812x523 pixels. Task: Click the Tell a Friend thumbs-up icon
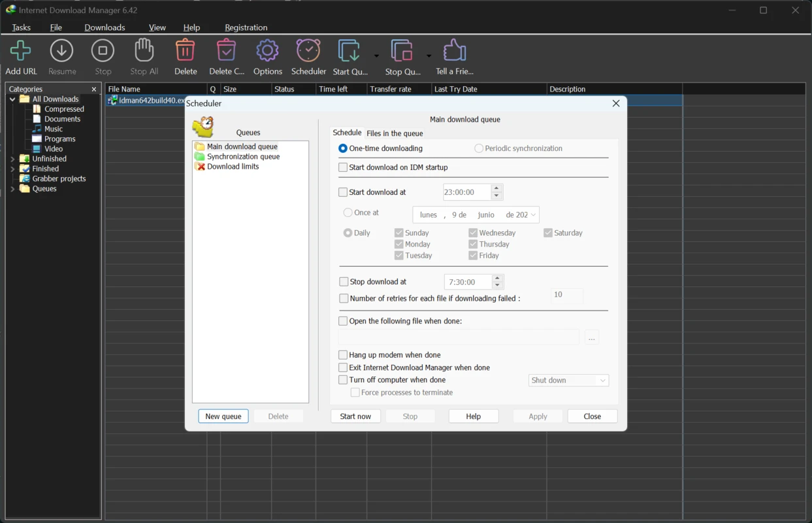pyautogui.click(x=455, y=50)
